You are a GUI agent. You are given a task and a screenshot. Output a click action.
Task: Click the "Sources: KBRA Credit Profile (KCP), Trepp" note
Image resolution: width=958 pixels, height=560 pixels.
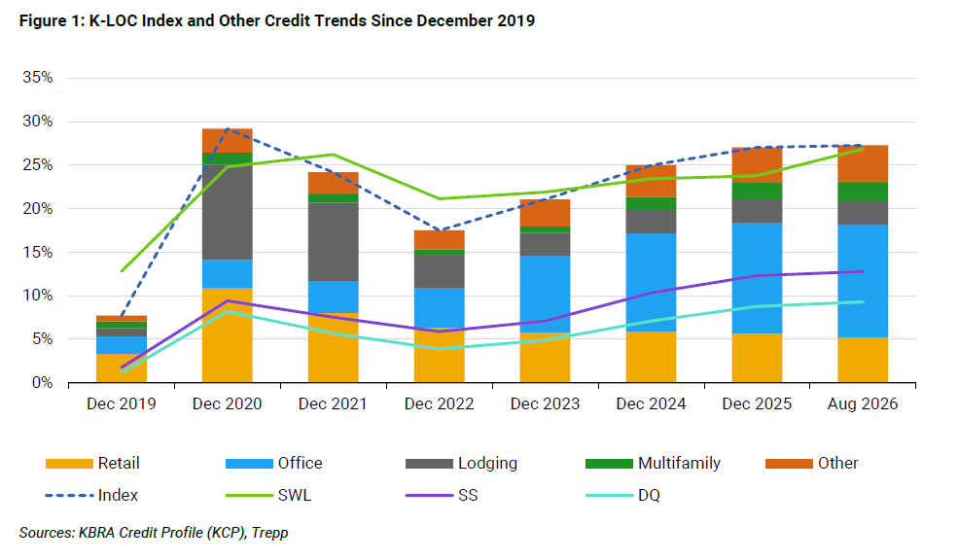coord(154,533)
